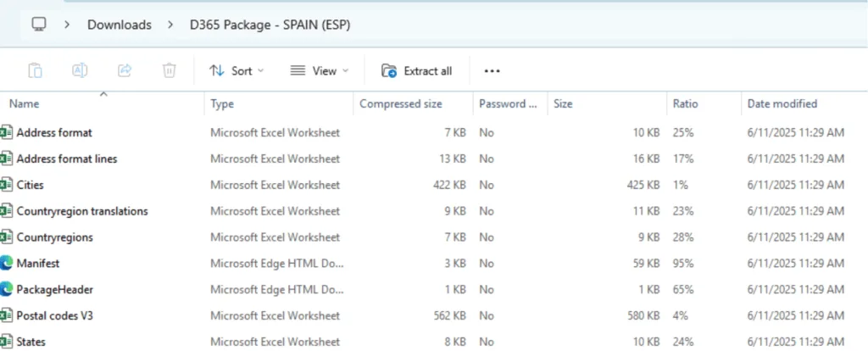
Task: Click the Rename icon in toolbar
Action: click(x=80, y=70)
